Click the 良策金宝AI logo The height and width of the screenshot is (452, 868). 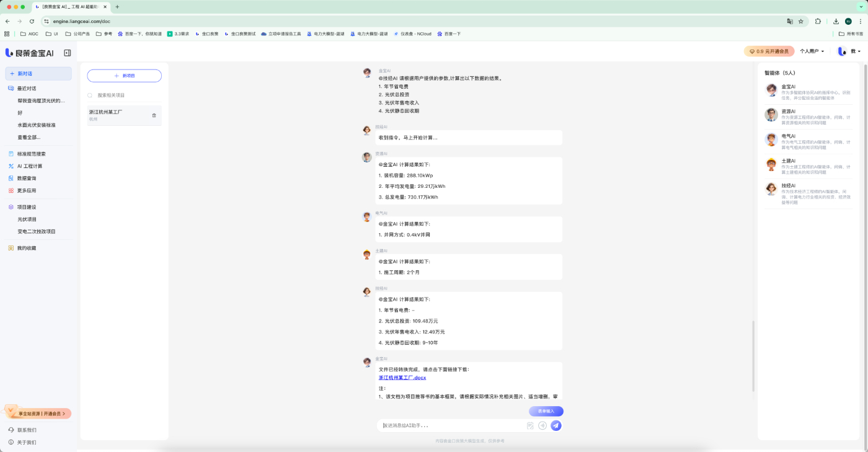click(x=30, y=53)
